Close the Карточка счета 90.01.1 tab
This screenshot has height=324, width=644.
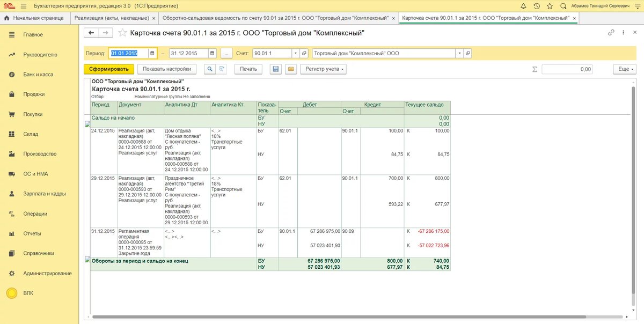pyautogui.click(x=574, y=18)
